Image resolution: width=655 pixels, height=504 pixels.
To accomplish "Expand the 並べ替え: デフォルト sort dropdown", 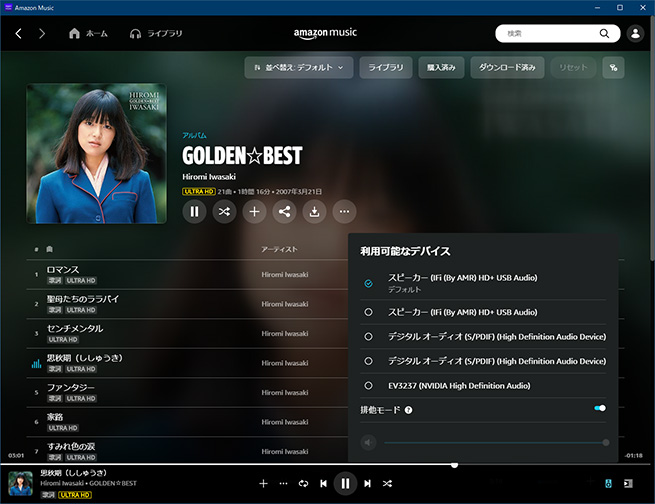I will pos(299,67).
